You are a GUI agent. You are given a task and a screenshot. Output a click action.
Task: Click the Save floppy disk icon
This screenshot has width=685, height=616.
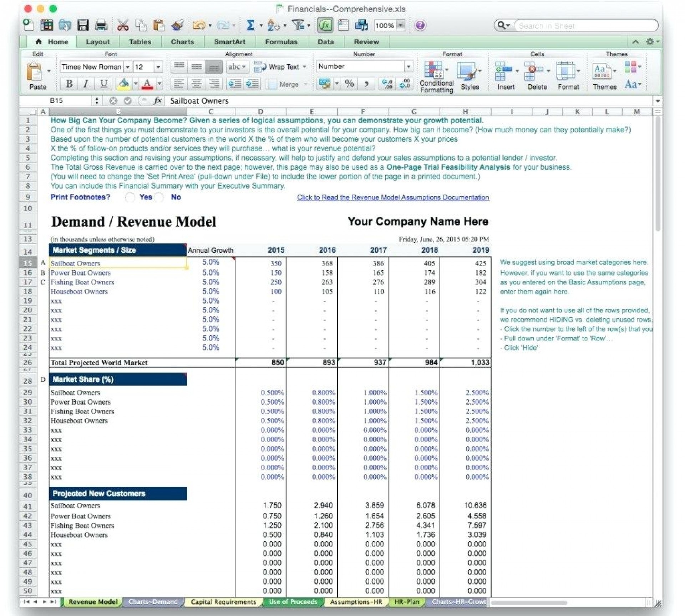83,25
